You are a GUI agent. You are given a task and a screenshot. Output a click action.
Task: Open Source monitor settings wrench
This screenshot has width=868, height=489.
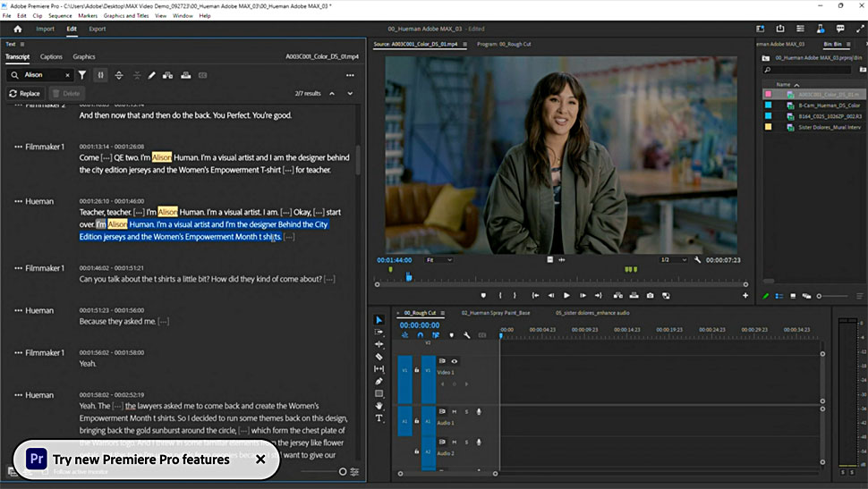[x=697, y=260]
